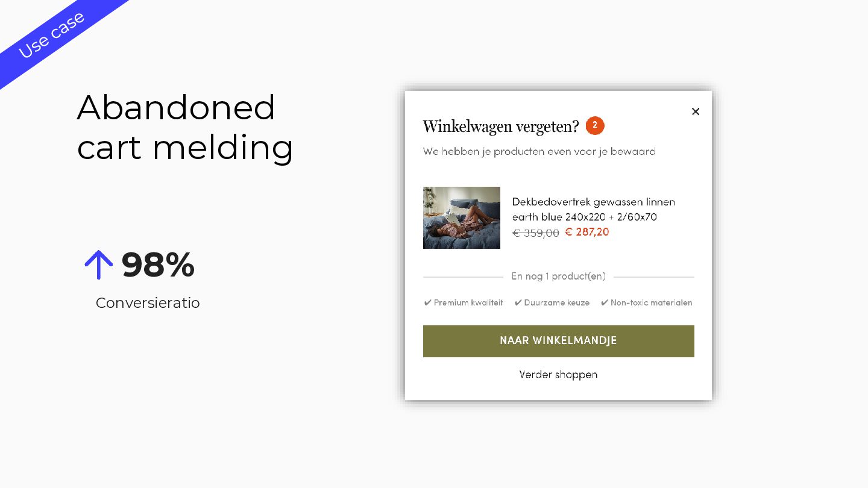Screen dimensions: 868x488
Task: Select the 'Abandoned cart melding' slide title
Action: [184, 127]
